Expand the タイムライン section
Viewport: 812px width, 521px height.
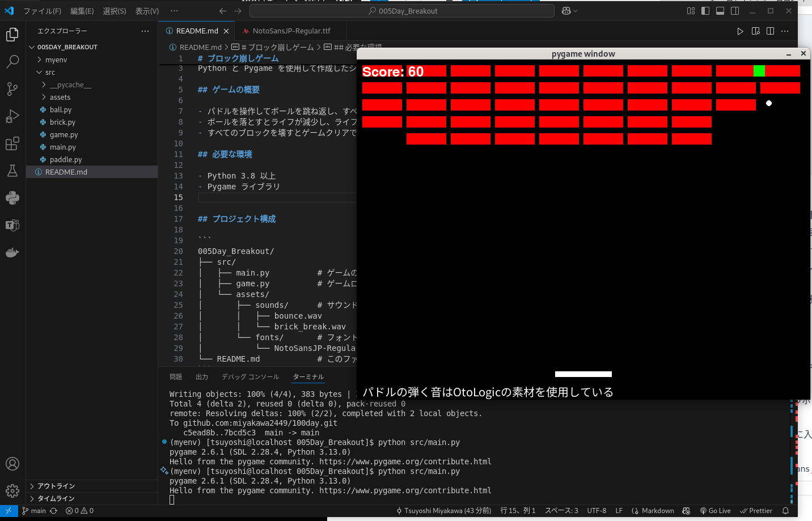(56, 498)
